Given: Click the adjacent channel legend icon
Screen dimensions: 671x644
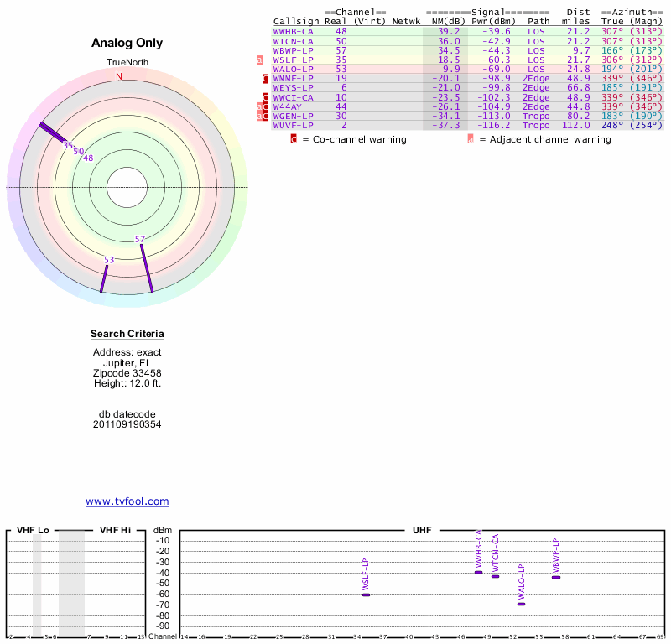Looking at the screenshot, I should click(x=471, y=139).
